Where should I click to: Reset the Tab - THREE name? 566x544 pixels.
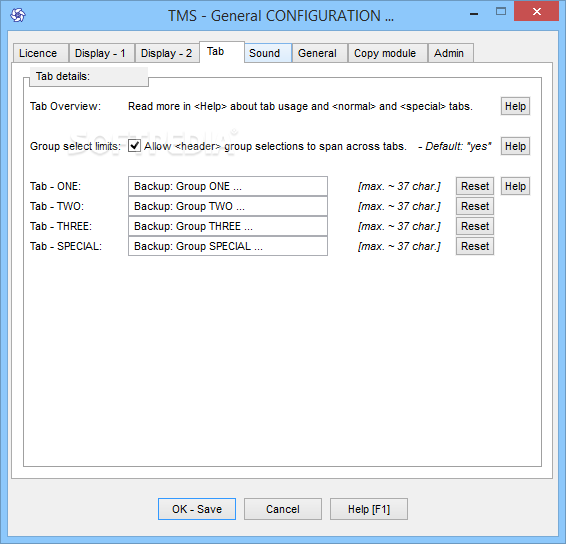475,226
